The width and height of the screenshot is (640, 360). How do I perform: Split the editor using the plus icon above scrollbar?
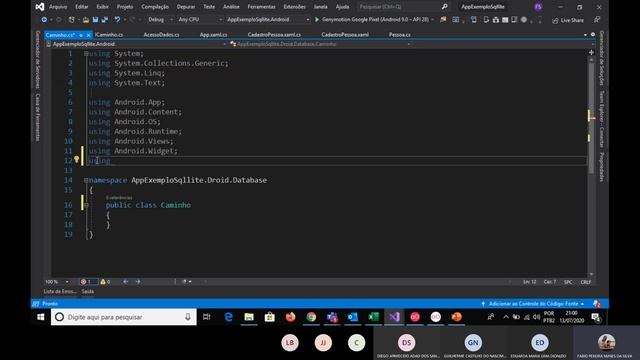[591, 52]
